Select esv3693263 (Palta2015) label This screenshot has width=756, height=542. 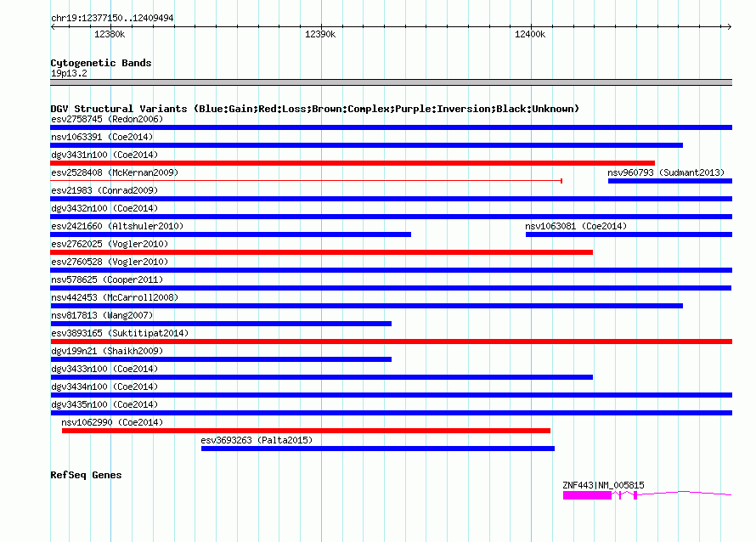(x=257, y=440)
